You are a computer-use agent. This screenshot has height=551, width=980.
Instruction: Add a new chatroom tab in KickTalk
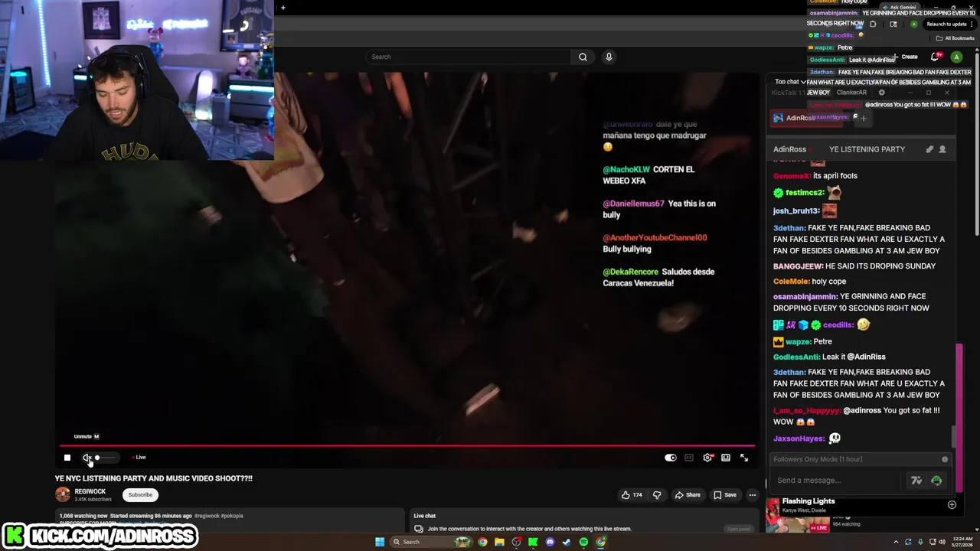point(864,118)
